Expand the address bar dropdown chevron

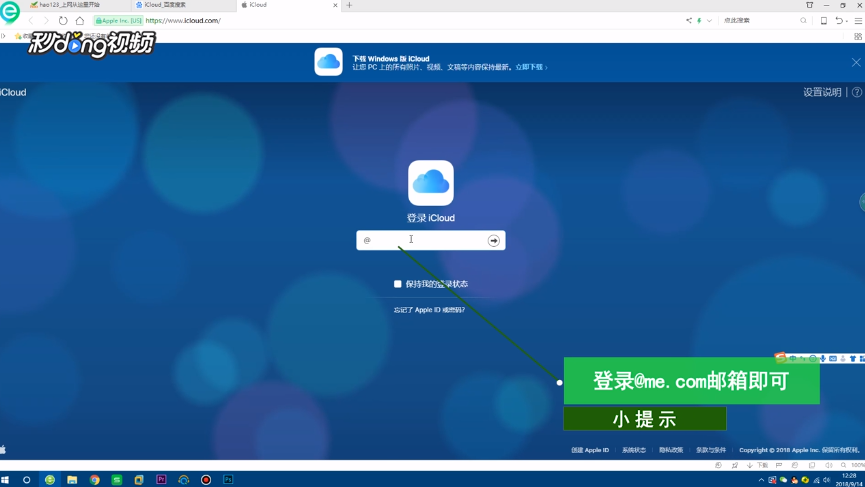coord(709,20)
